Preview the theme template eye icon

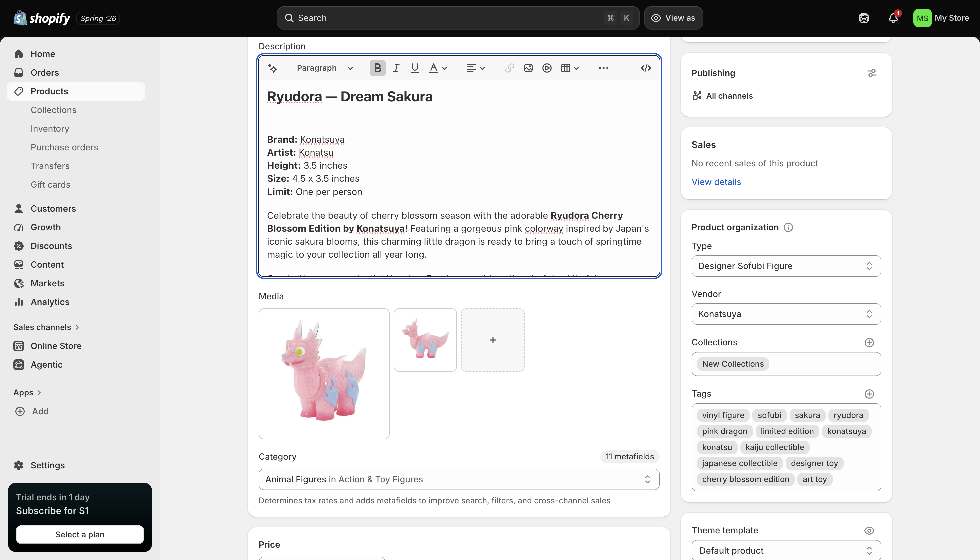869,530
